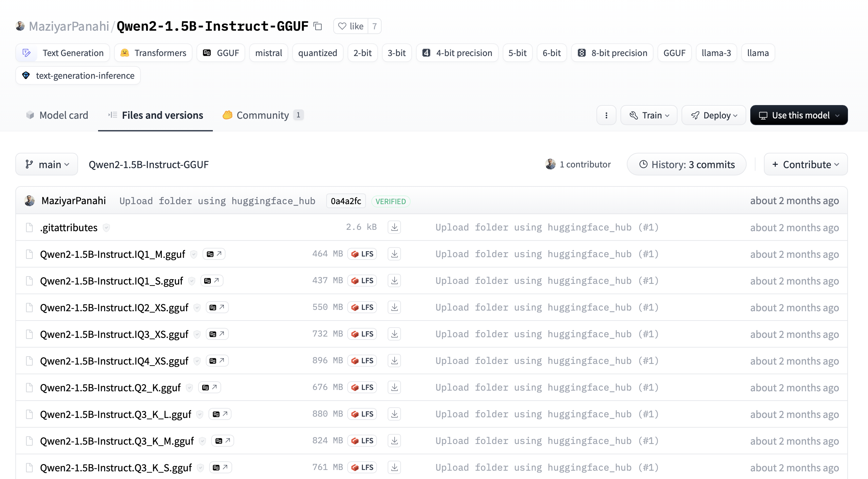Expand the main branch dropdown
The image size is (868, 479).
[47, 164]
